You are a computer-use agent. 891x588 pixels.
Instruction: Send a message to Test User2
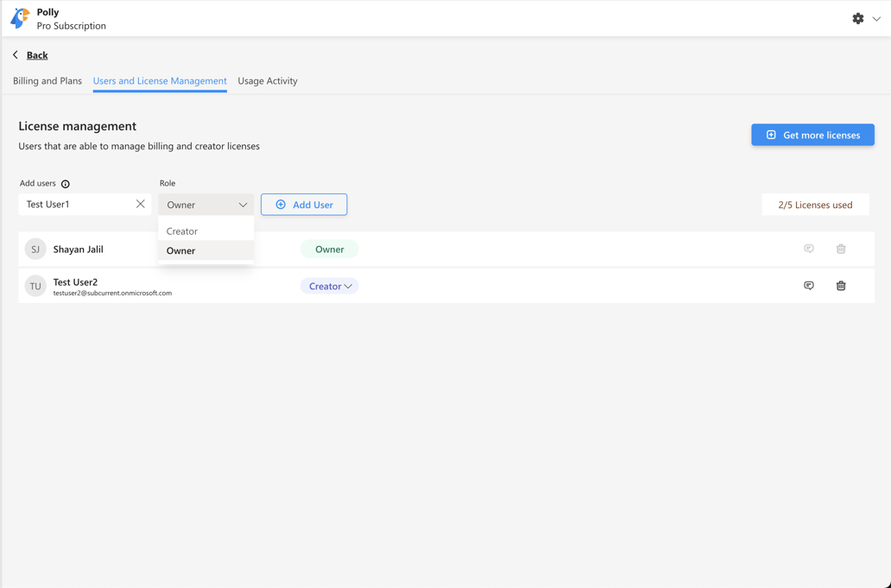click(808, 285)
